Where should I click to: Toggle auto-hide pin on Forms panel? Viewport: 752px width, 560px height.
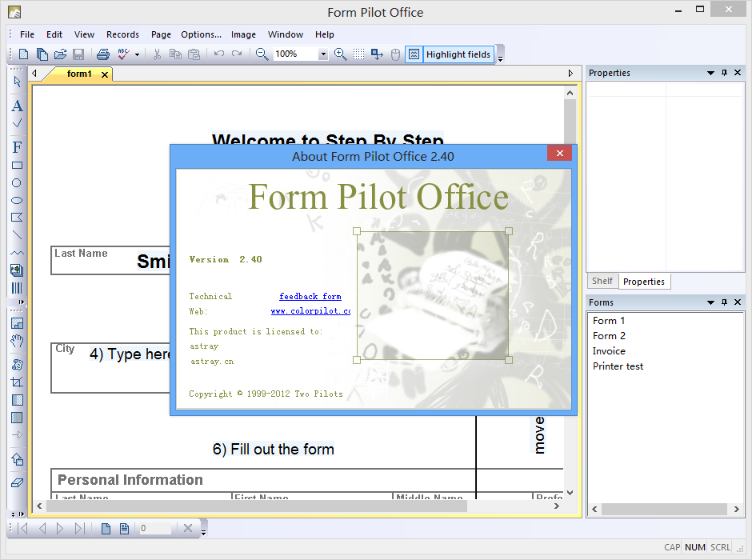[x=724, y=302]
